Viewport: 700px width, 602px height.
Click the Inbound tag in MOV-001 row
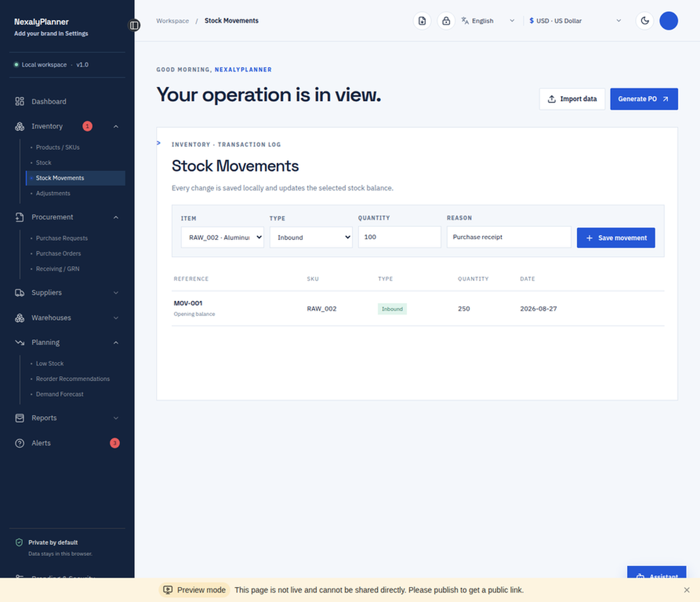(x=392, y=309)
